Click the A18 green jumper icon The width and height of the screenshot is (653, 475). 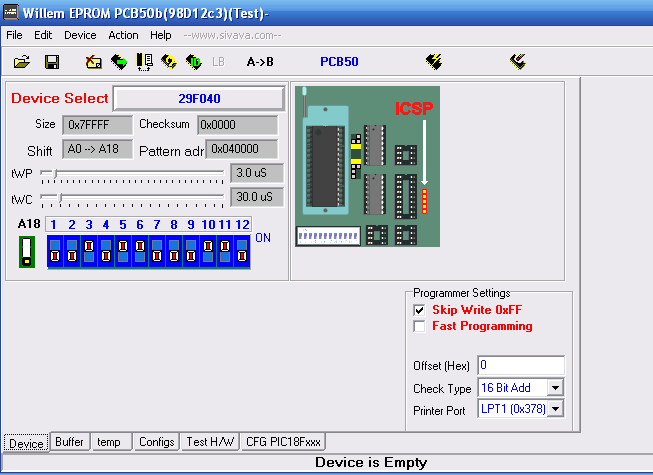click(27, 251)
